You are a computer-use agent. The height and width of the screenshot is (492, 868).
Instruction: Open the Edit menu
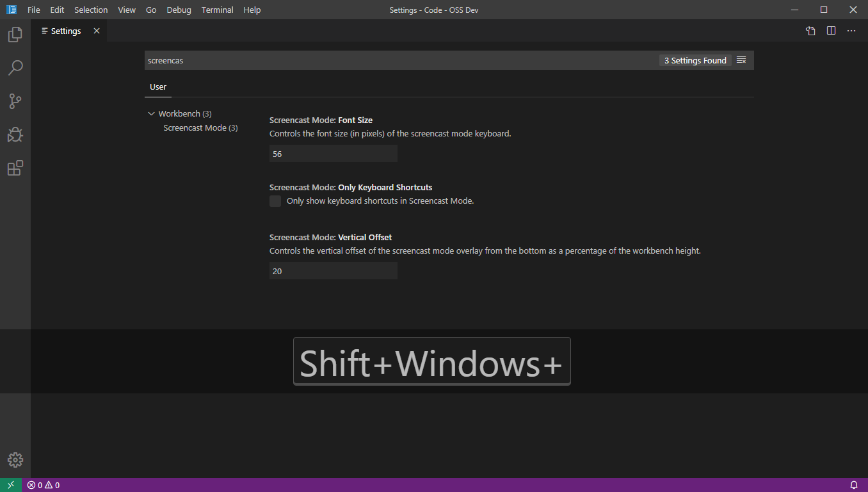pos(57,10)
